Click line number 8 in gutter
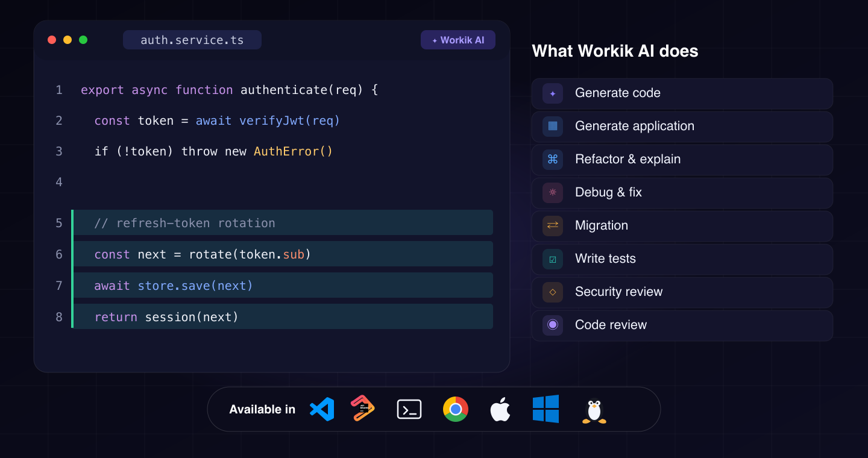The image size is (868, 458). click(x=59, y=317)
